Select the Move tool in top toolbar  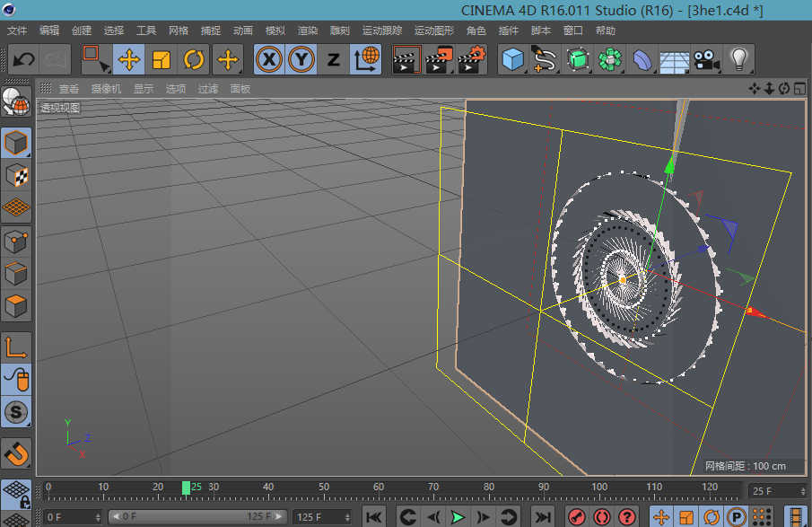pos(129,60)
